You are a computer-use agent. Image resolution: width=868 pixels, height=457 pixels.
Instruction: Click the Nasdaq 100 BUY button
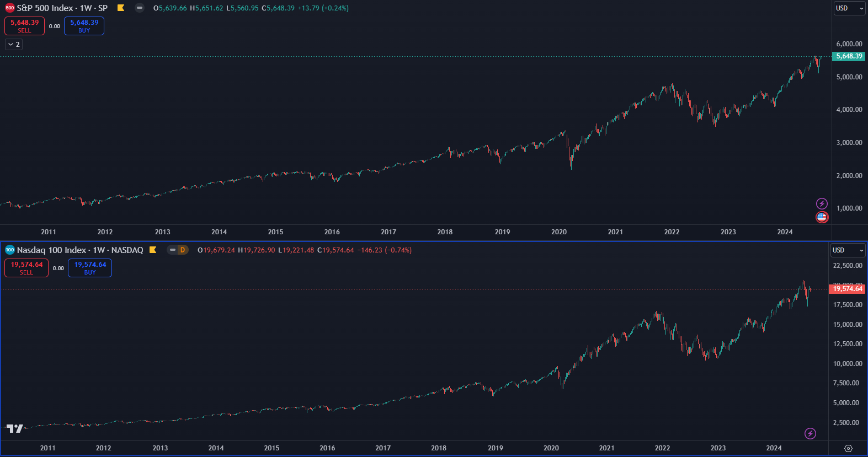pyautogui.click(x=90, y=268)
